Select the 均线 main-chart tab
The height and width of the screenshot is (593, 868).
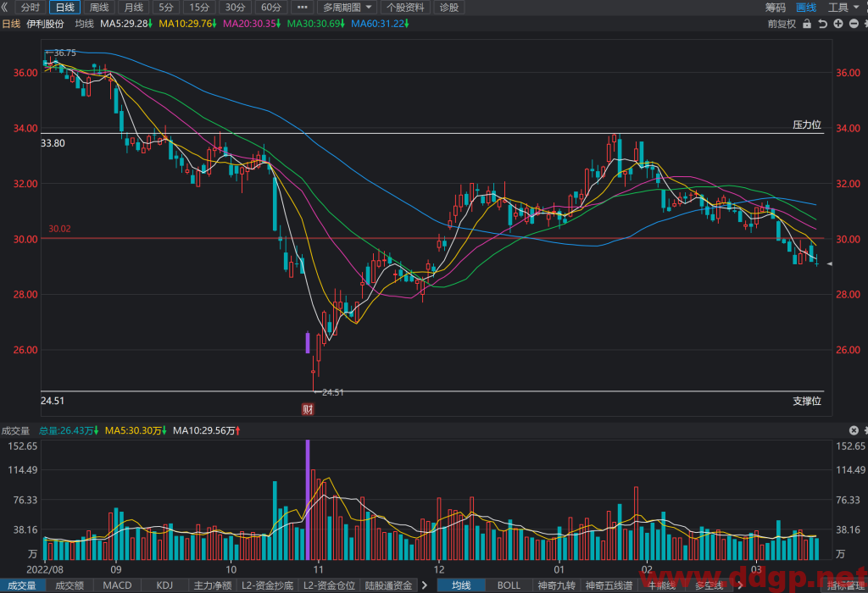pyautogui.click(x=461, y=585)
